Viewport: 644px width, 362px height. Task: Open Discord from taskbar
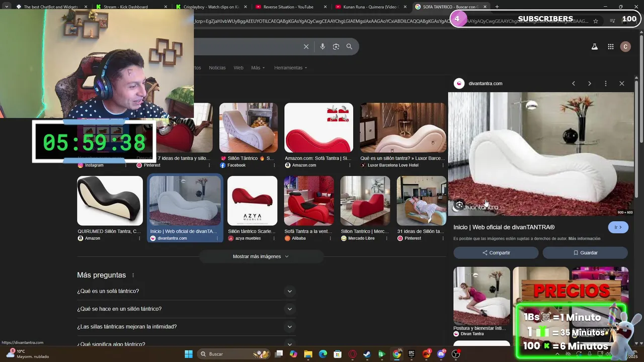pyautogui.click(x=441, y=354)
